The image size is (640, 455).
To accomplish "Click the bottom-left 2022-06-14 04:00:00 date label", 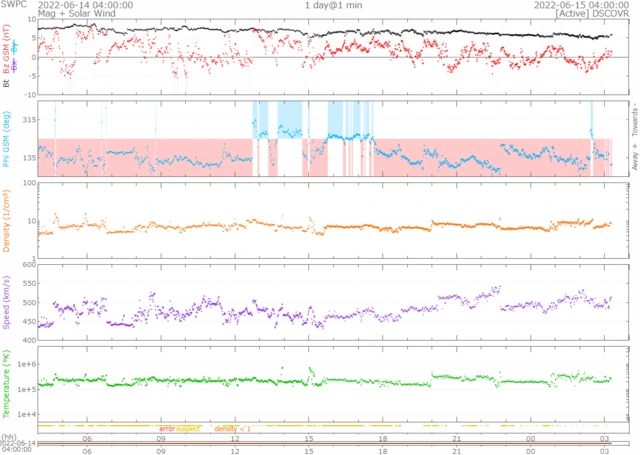I will click(x=16, y=446).
